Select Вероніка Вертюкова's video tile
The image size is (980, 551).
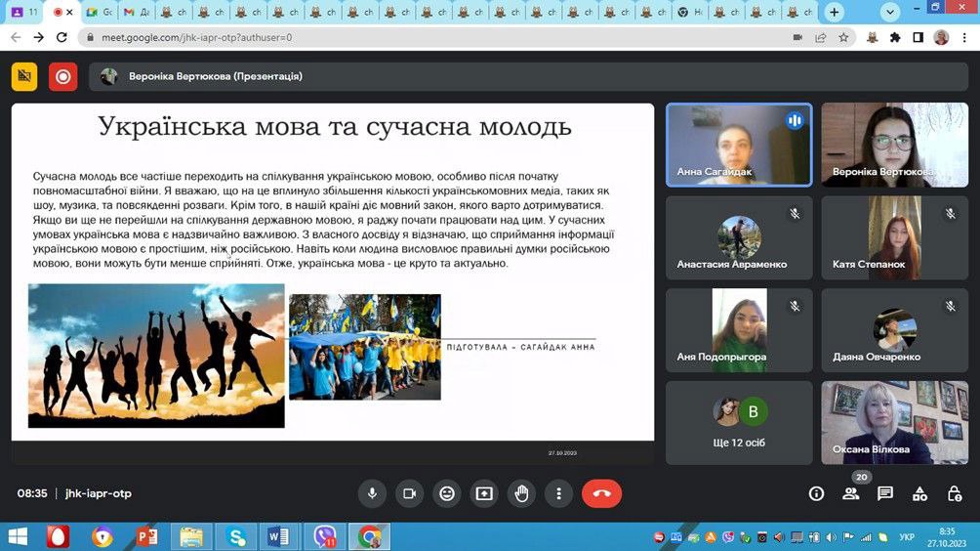tap(894, 146)
